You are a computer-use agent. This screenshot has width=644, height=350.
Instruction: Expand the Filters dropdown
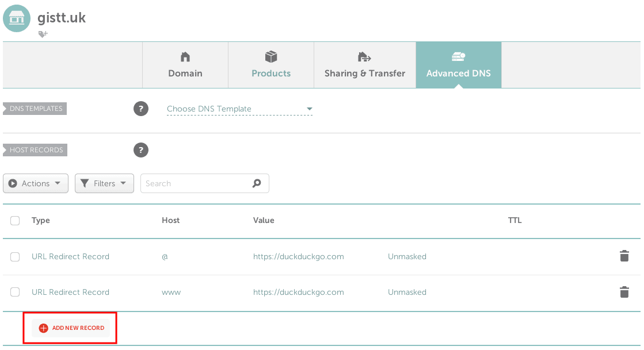(104, 183)
